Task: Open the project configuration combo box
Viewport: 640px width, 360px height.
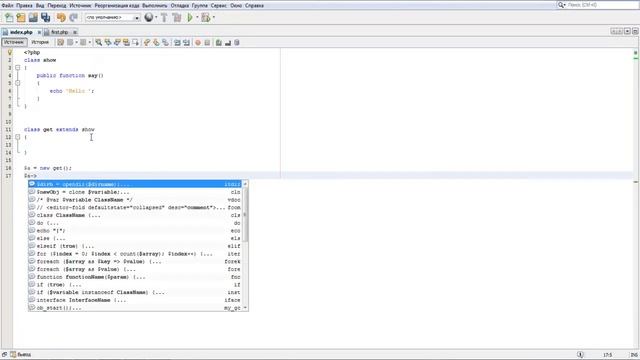Action: (113, 18)
